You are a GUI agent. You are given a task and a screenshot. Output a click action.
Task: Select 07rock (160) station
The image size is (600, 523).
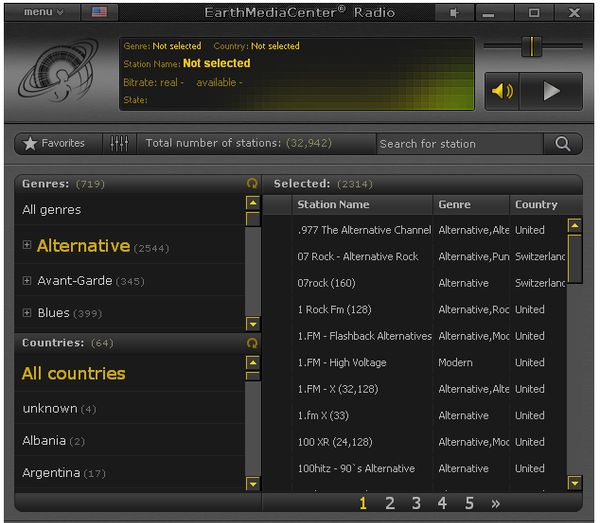tap(326, 283)
